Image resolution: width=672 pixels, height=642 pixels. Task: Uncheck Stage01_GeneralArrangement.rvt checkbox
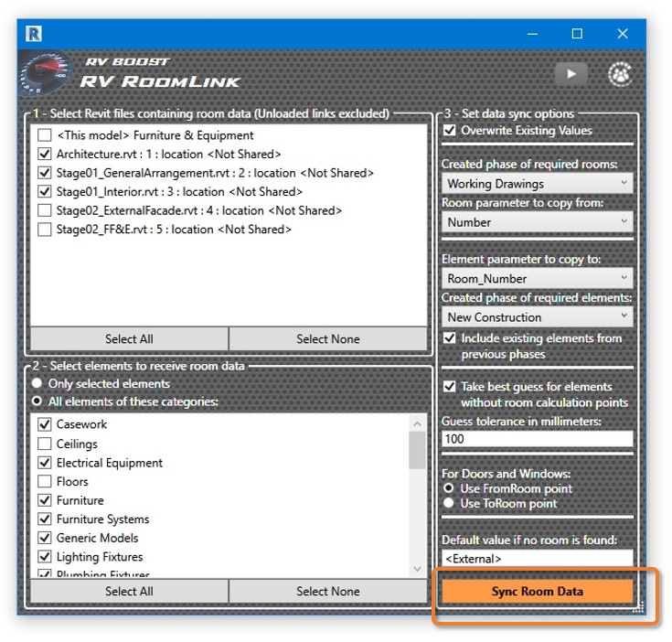coord(45,173)
